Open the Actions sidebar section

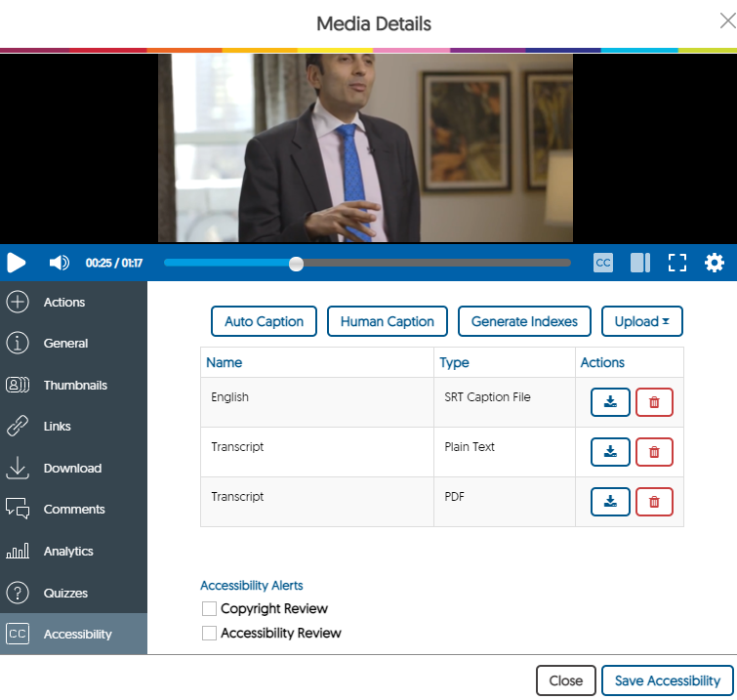(x=64, y=303)
